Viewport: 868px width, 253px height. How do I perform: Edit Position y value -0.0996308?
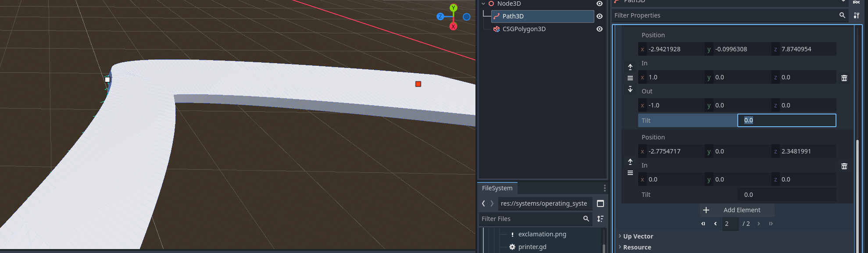pos(738,49)
